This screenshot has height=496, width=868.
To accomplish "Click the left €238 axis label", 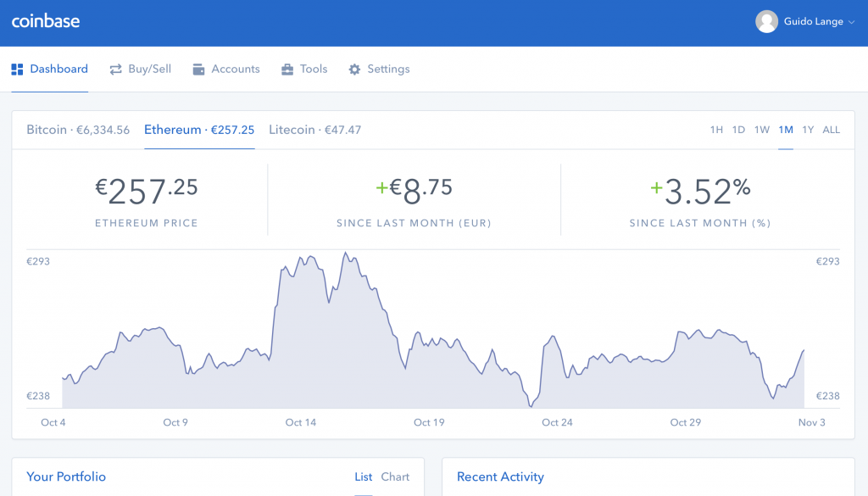I will click(x=38, y=396).
